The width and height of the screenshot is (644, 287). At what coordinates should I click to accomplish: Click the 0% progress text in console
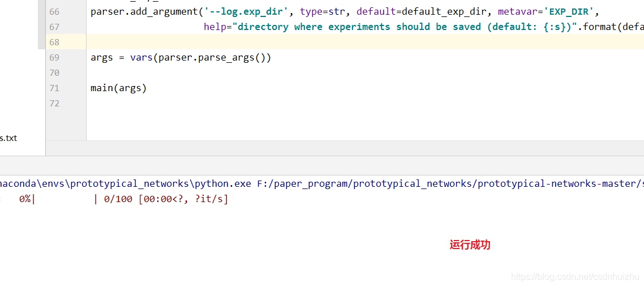click(25, 200)
